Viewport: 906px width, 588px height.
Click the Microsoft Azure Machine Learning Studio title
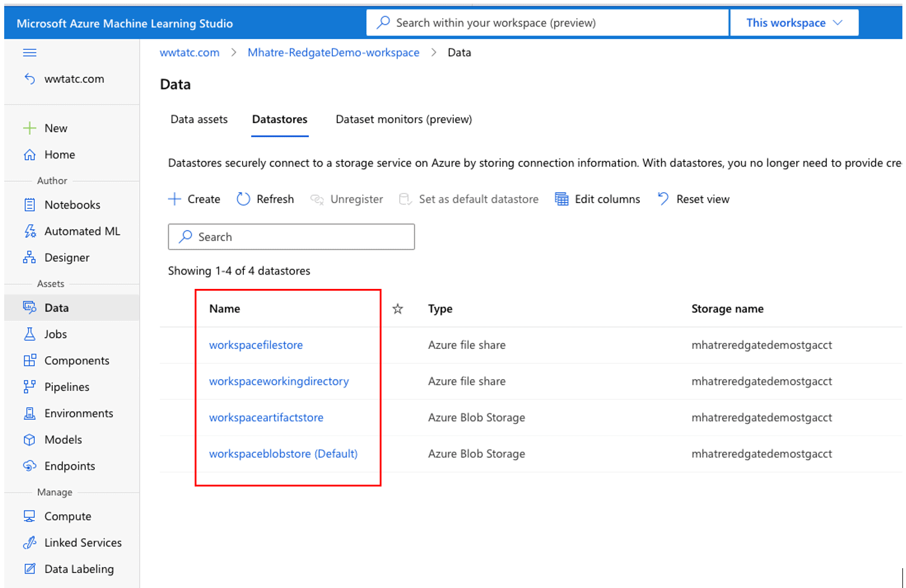[x=125, y=23]
